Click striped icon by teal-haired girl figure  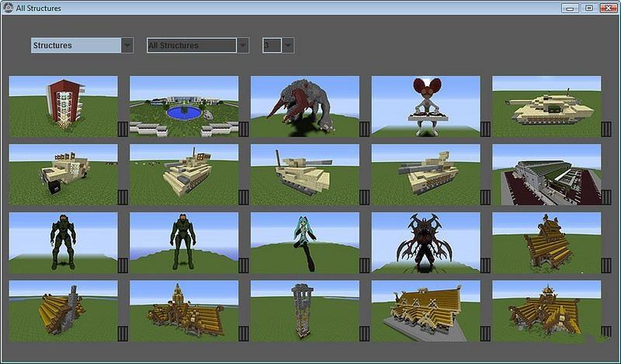[365, 265]
